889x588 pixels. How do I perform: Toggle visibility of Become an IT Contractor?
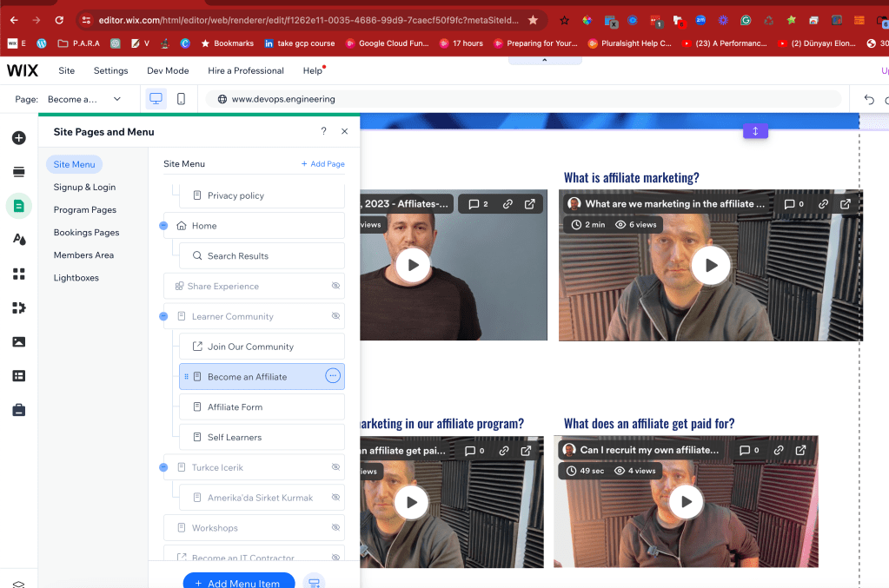pos(335,557)
